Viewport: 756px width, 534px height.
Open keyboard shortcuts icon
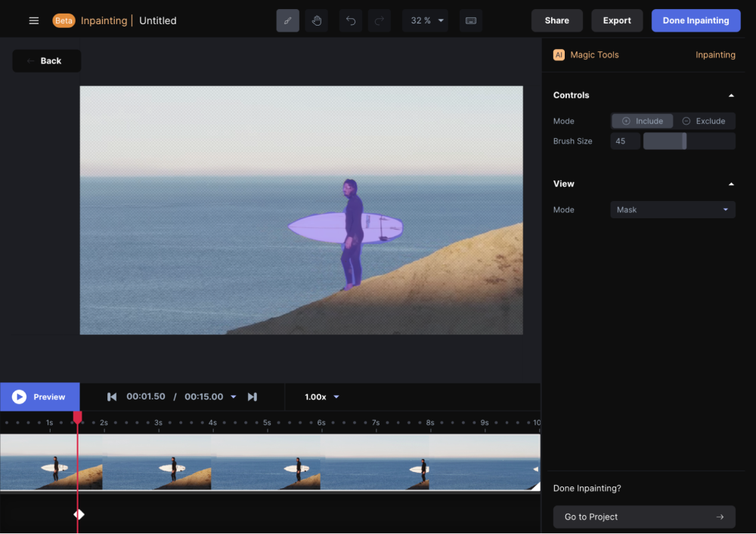pyautogui.click(x=470, y=20)
